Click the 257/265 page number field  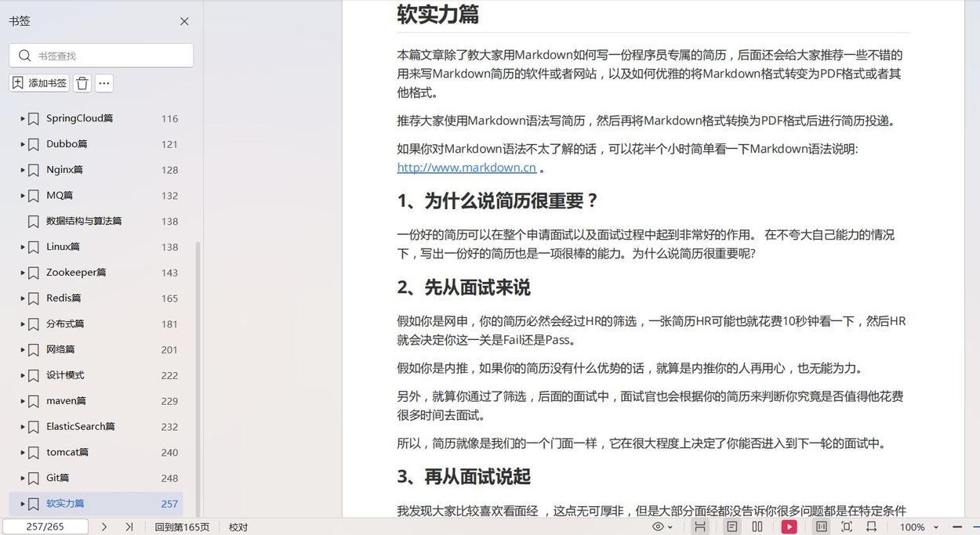45,527
